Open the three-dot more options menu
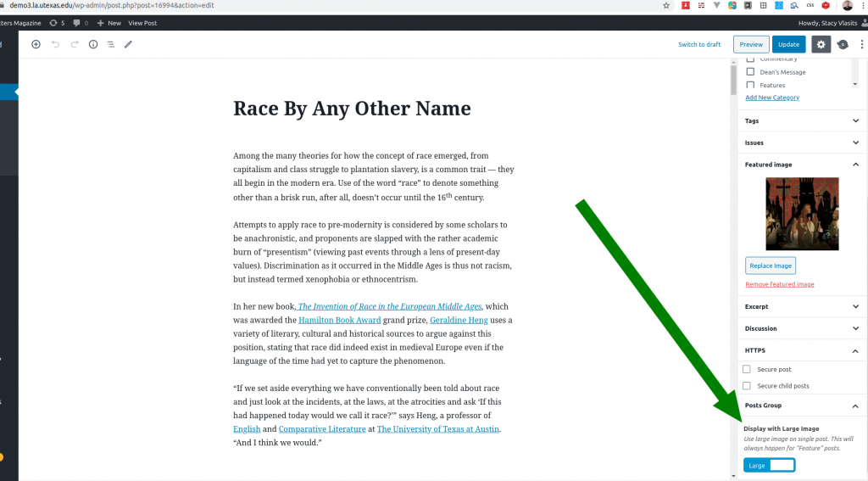Image resolution: width=868 pixels, height=481 pixels. click(861, 44)
